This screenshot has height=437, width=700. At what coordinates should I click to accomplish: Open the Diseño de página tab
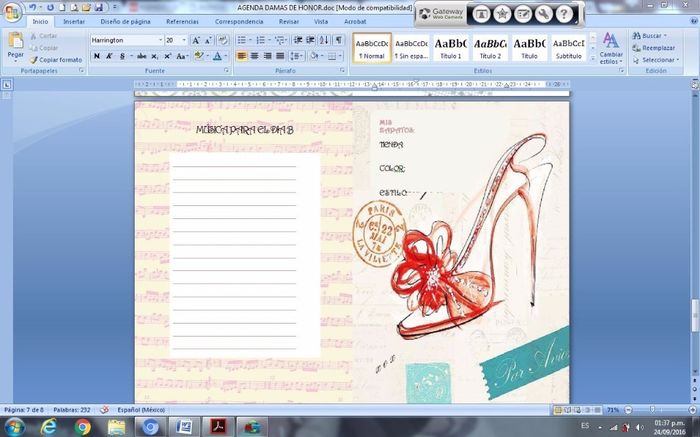(x=125, y=21)
